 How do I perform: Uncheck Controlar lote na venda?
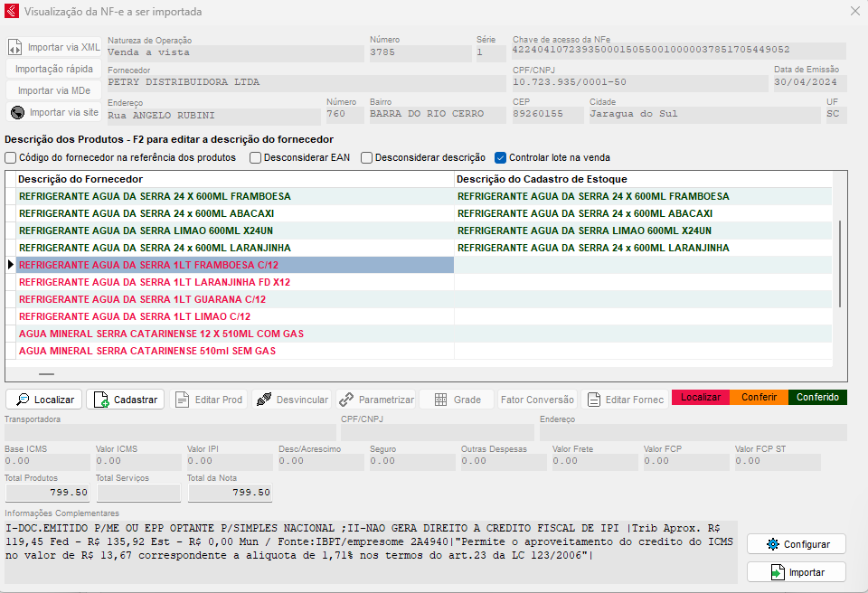coord(501,157)
